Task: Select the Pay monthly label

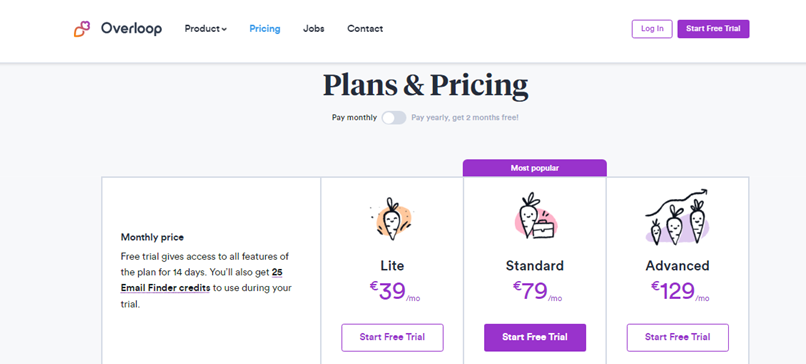Action: click(354, 118)
